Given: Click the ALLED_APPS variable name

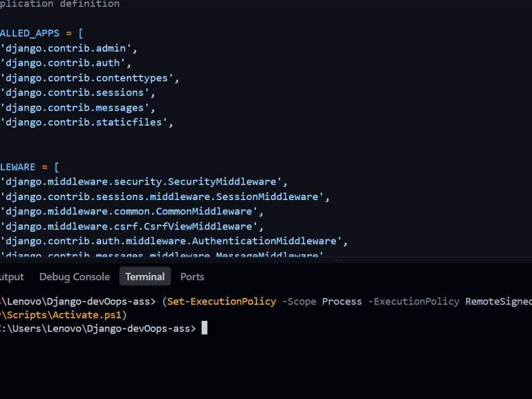Looking at the screenshot, I should click(x=29, y=33).
